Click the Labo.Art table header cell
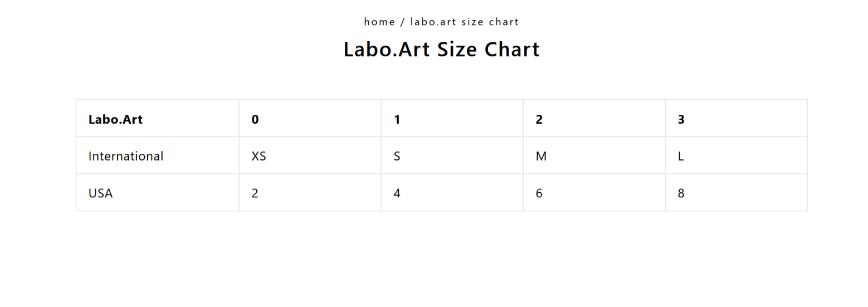Screen dimensions: 868x307 coord(115,119)
